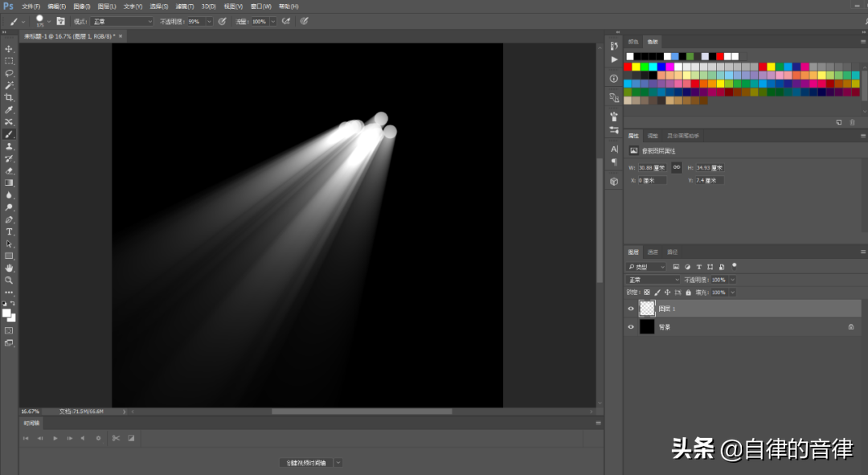Select the Eyedropper tool
The height and width of the screenshot is (475, 868).
coord(9,109)
